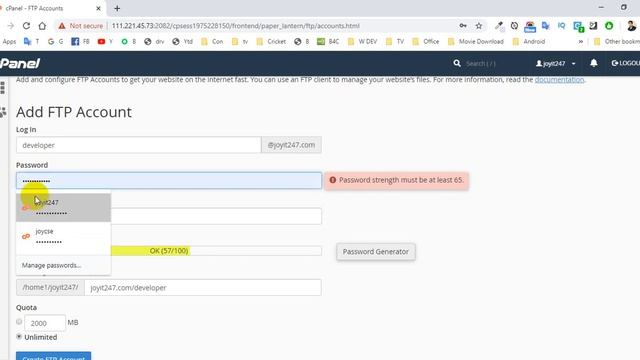The height and width of the screenshot is (360, 640).
Task: Click the Password Generator button
Action: pyautogui.click(x=376, y=251)
